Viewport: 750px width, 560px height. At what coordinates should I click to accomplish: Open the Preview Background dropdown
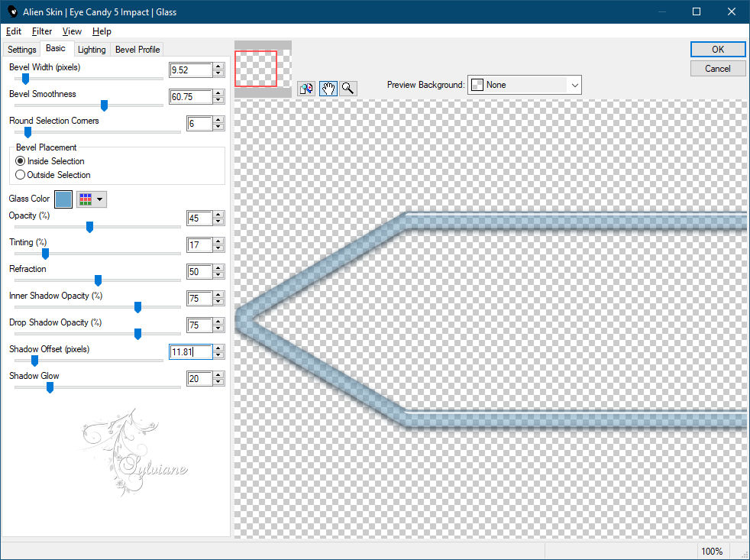pos(524,85)
